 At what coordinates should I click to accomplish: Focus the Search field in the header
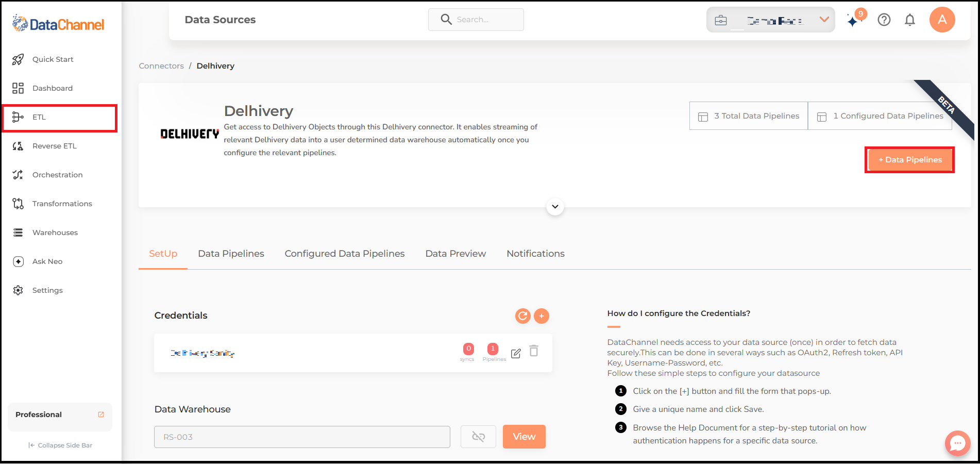coord(476,20)
